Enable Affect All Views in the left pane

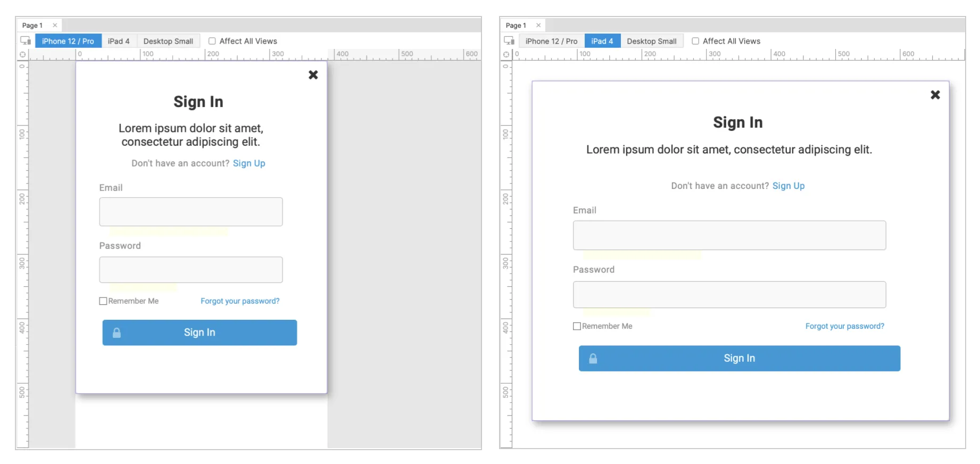pos(212,41)
